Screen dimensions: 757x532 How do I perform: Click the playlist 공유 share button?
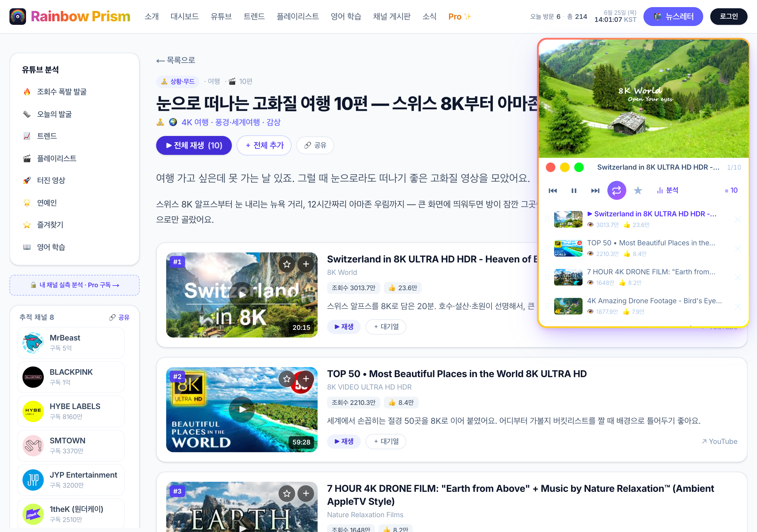(315, 145)
